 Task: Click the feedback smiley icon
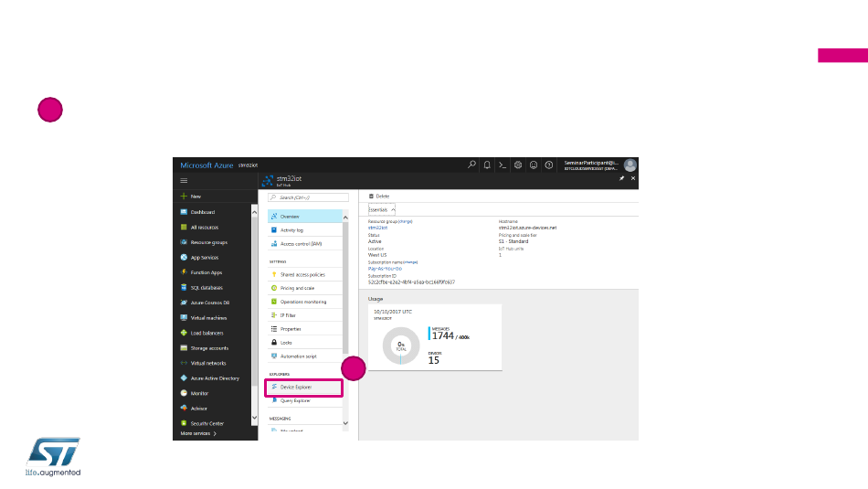tap(533, 165)
